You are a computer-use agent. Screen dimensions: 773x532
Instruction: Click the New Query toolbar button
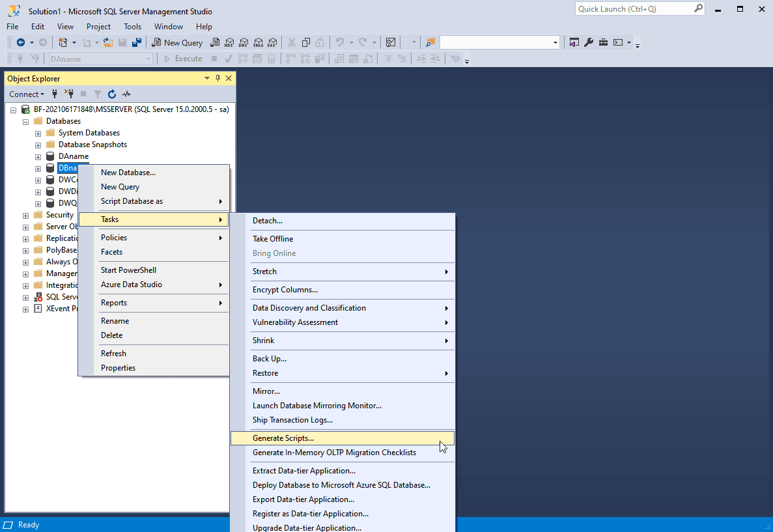177,42
